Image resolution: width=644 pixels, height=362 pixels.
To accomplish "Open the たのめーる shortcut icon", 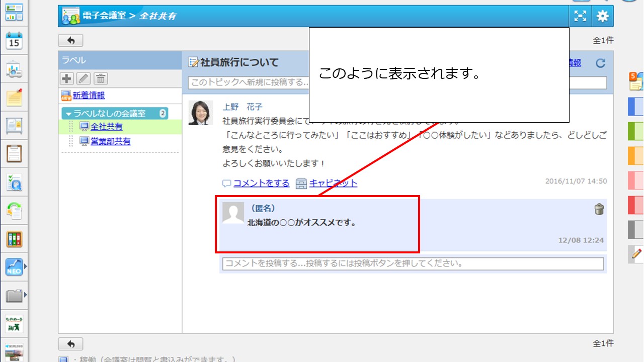I will coord(14,324).
